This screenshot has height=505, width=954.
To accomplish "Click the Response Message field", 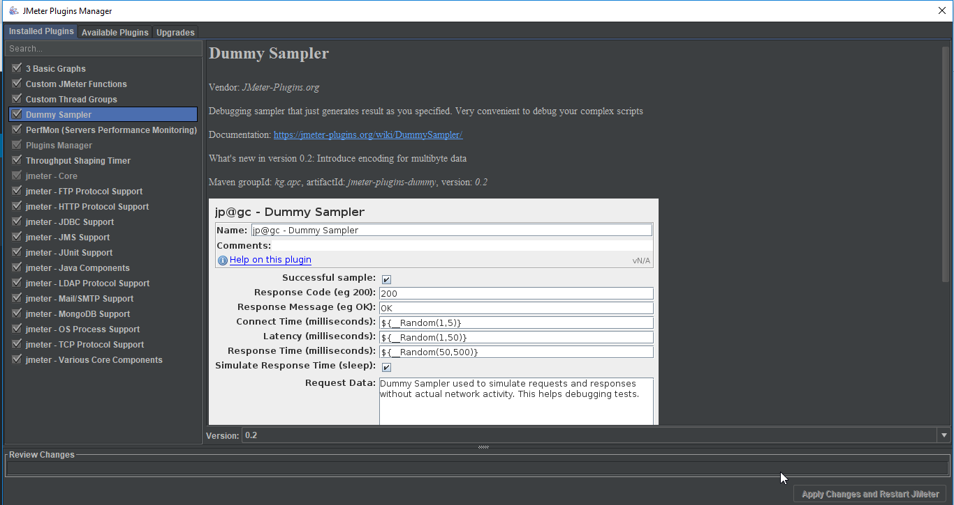I will click(516, 308).
